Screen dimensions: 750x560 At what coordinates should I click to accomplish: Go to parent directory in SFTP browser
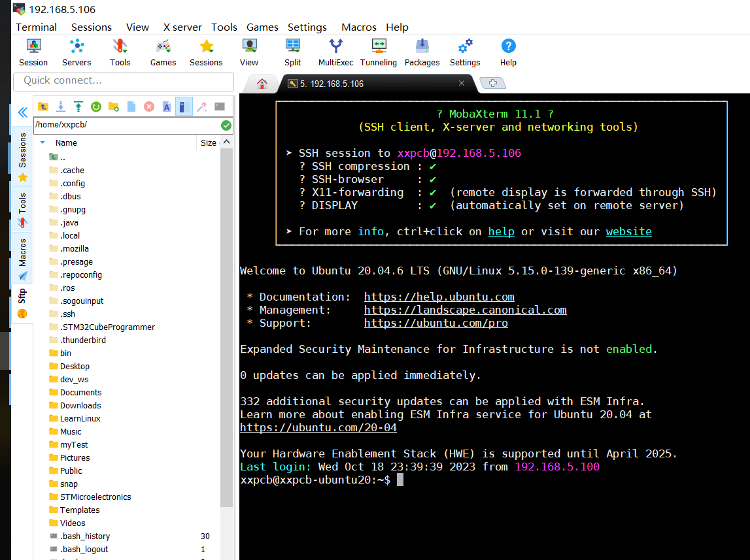(43, 107)
